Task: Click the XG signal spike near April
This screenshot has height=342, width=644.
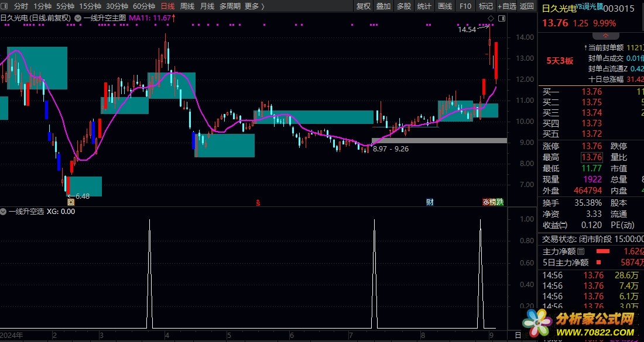Action: 149,274
